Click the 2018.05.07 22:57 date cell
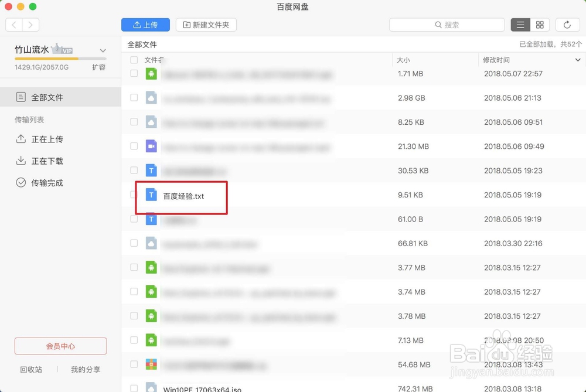 pos(513,74)
